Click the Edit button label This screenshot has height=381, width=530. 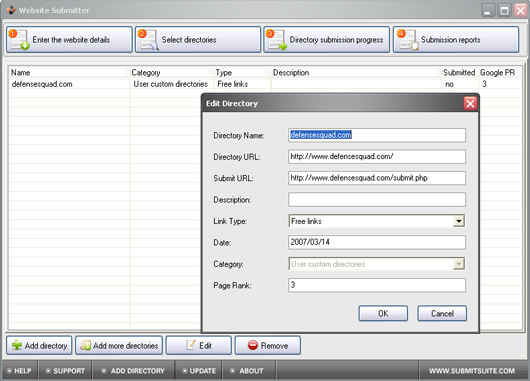click(x=206, y=346)
